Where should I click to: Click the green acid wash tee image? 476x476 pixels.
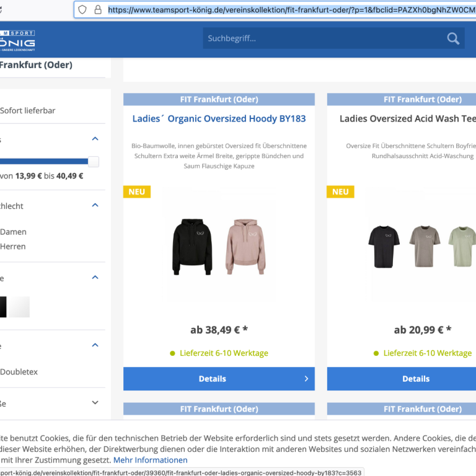(462, 246)
